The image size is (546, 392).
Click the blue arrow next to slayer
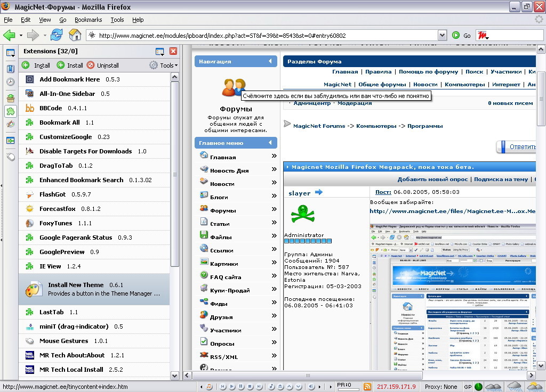tap(319, 192)
